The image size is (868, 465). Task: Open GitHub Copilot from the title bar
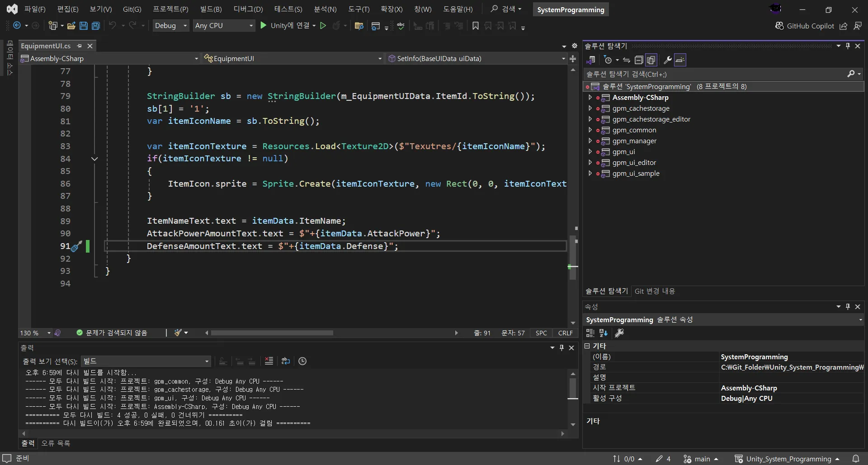coord(805,26)
